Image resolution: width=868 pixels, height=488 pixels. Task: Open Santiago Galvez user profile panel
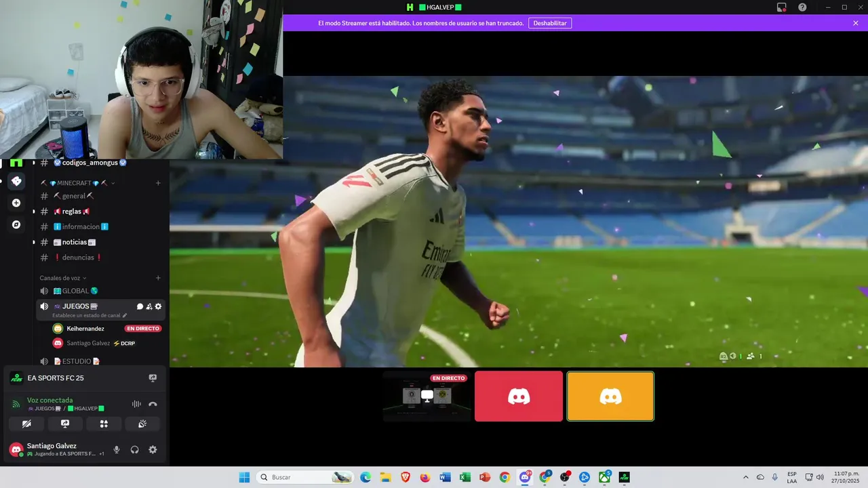point(56,449)
